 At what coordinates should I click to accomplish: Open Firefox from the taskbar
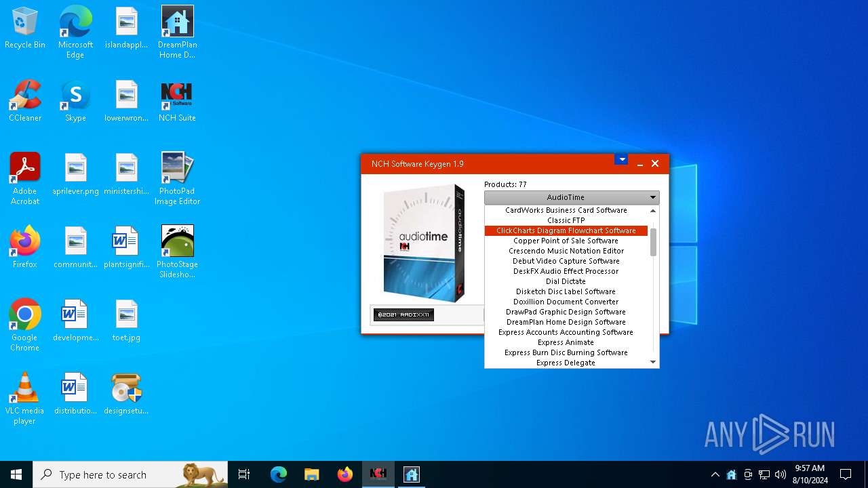coord(345,474)
